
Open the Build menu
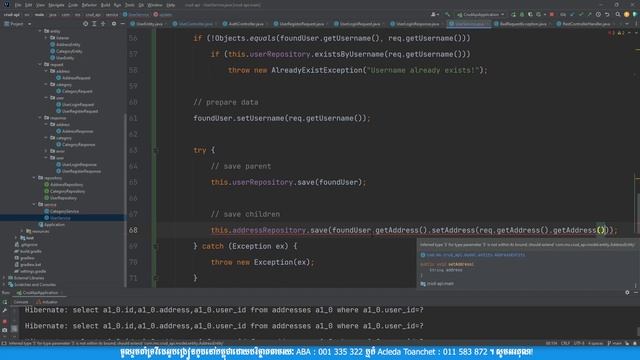tap(105, 5)
